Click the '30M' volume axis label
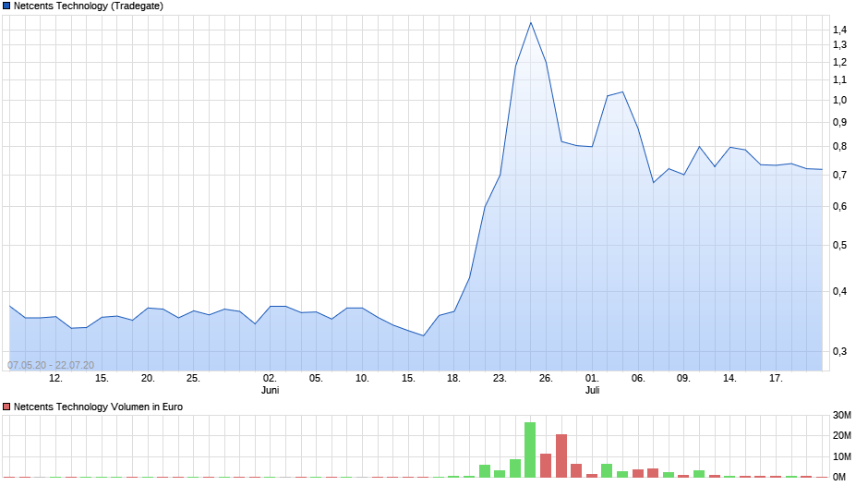Viewport: 868px width, 486px height. click(842, 416)
